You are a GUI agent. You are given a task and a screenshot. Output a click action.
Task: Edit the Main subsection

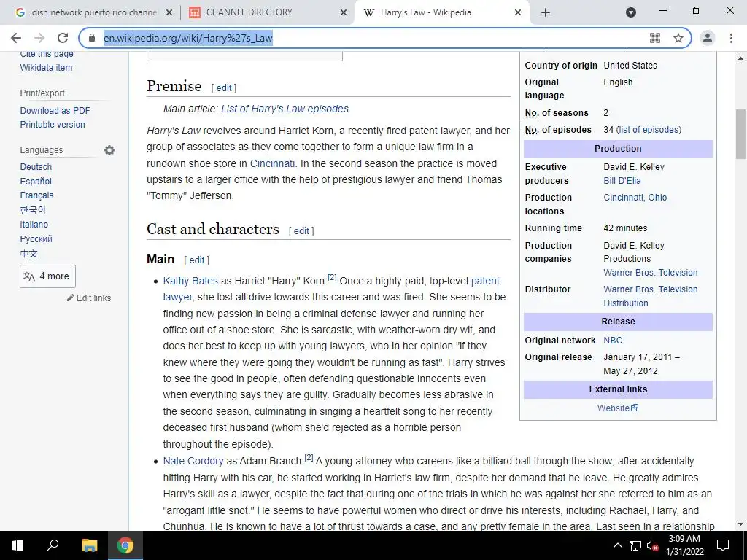click(x=197, y=260)
